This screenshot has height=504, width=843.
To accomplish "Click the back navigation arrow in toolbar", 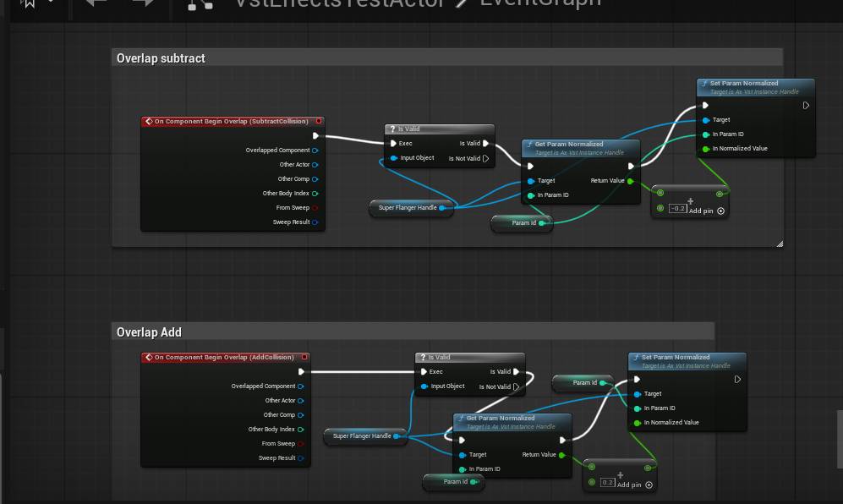I will [x=96, y=3].
